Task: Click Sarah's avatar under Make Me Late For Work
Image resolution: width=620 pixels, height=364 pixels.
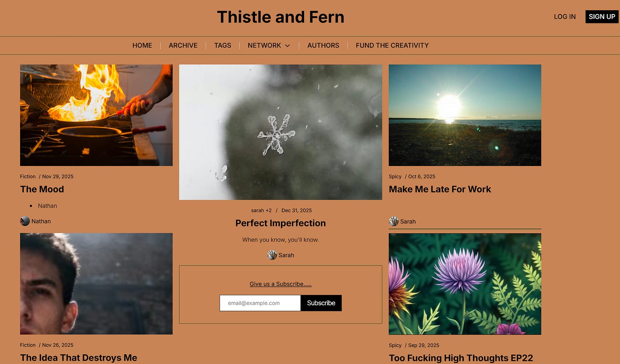Action: (x=394, y=221)
